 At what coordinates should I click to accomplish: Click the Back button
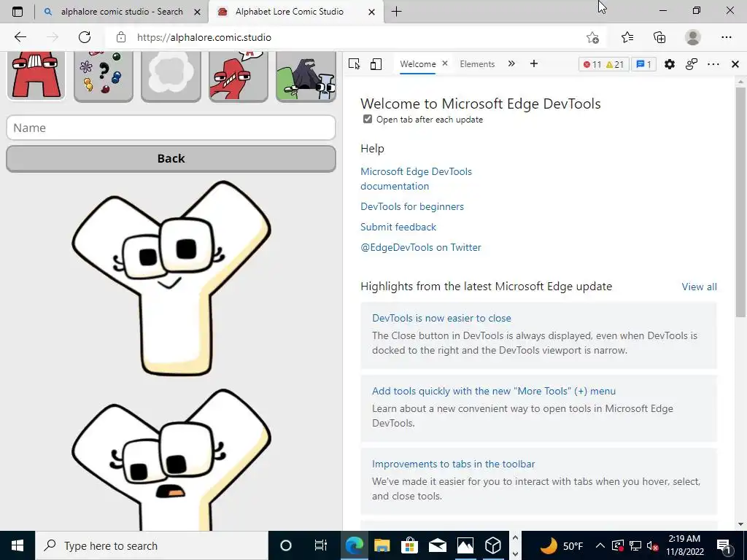pyautogui.click(x=171, y=158)
